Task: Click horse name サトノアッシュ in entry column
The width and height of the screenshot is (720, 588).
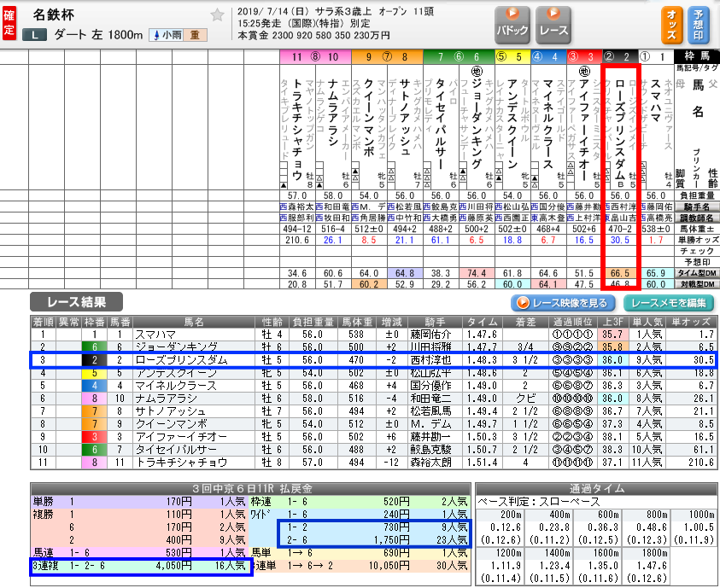Action: click(405, 119)
